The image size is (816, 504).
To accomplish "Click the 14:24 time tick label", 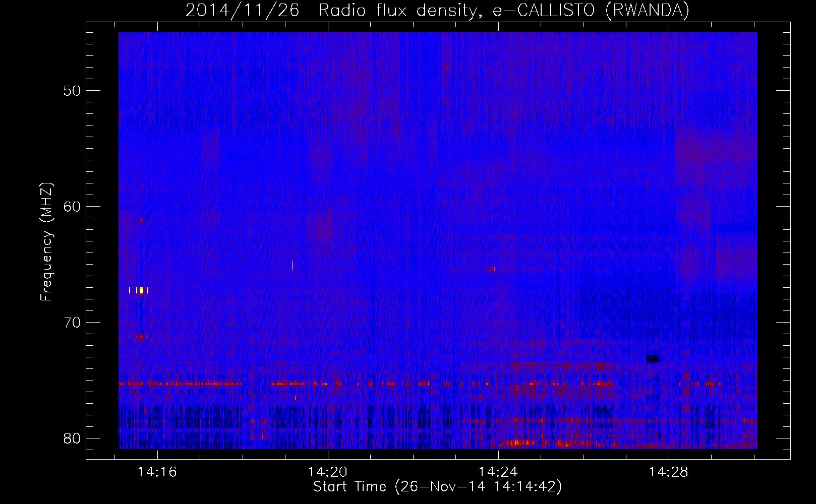I will point(498,472).
